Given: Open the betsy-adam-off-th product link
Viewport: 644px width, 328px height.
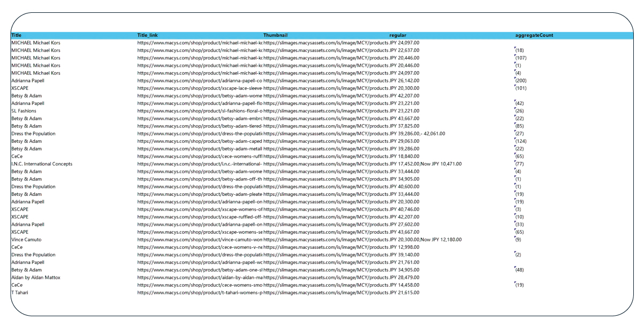Looking at the screenshot, I should click(x=200, y=179).
